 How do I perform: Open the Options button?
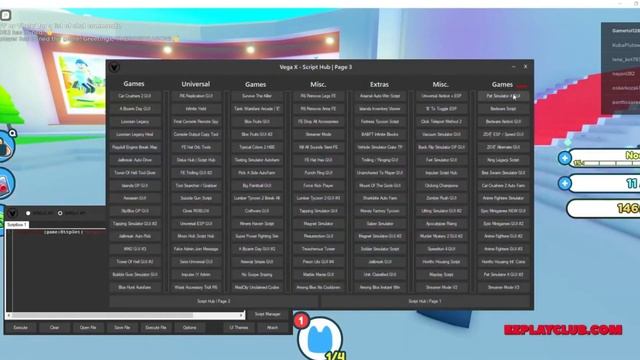tap(189, 327)
